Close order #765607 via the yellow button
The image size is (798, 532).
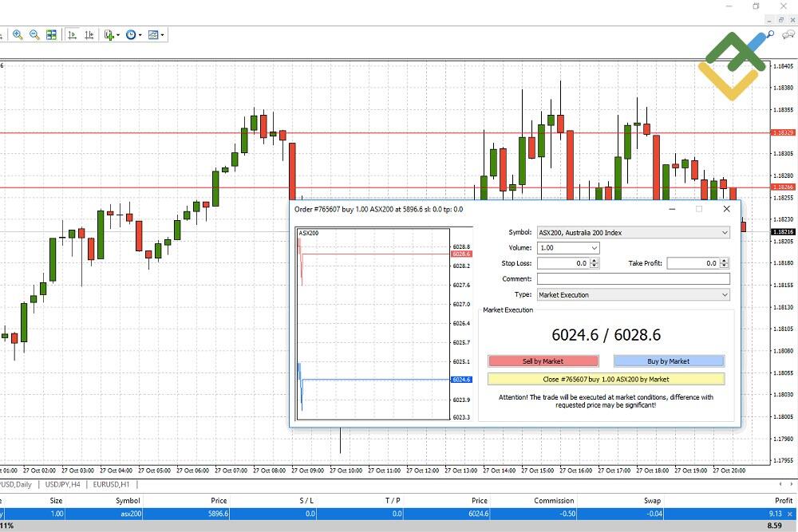coord(605,378)
